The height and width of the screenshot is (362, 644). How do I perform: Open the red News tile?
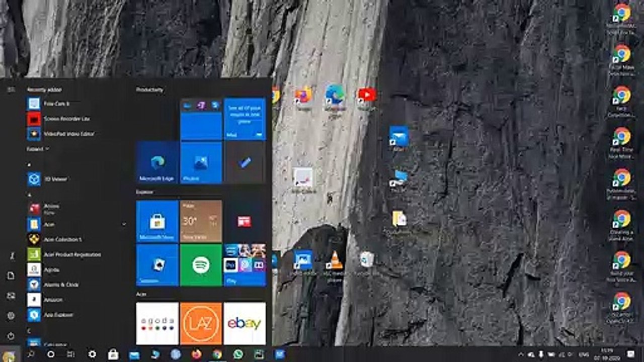pyautogui.click(x=245, y=221)
